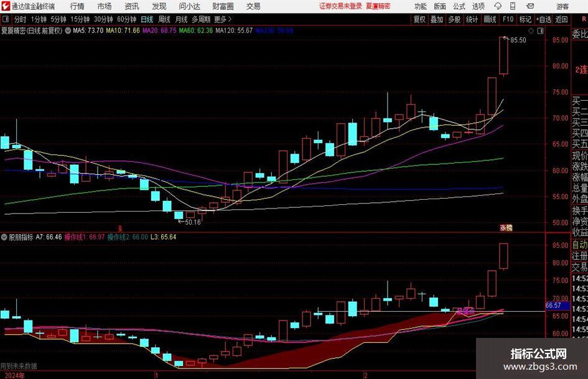The image size is (588, 379).
Task: Open the 资讯 menu
Action: [132, 6]
